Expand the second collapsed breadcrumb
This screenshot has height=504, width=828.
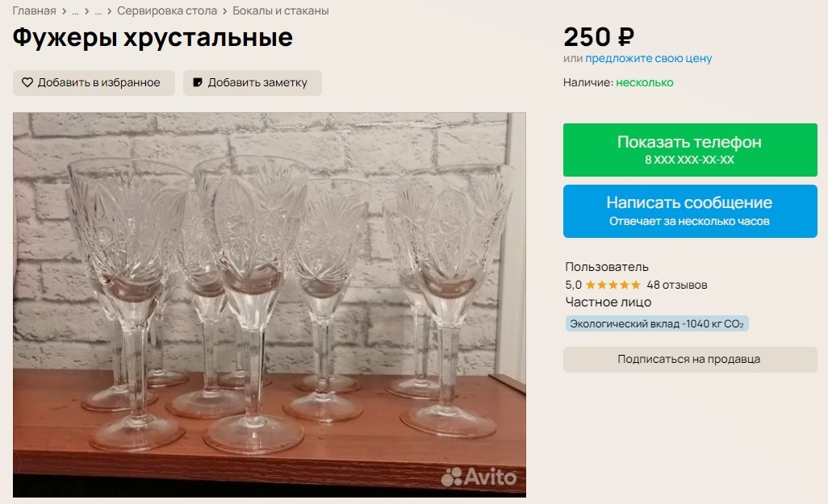tap(98, 11)
